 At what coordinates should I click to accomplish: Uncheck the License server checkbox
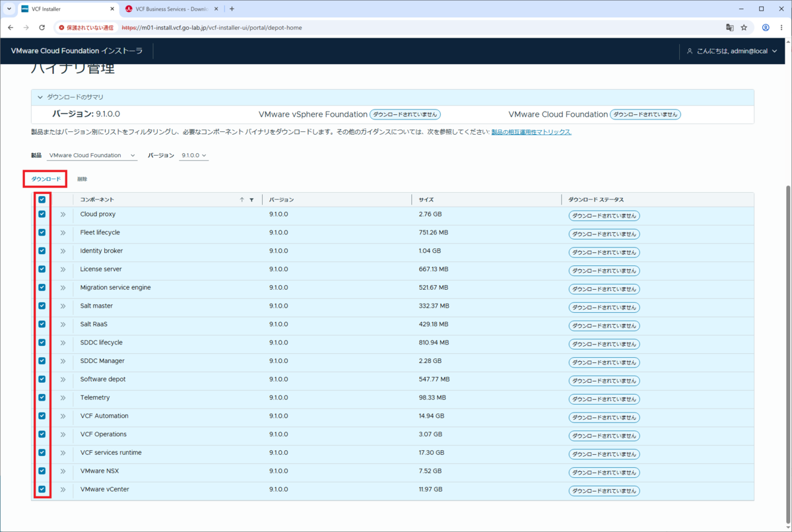(x=42, y=269)
